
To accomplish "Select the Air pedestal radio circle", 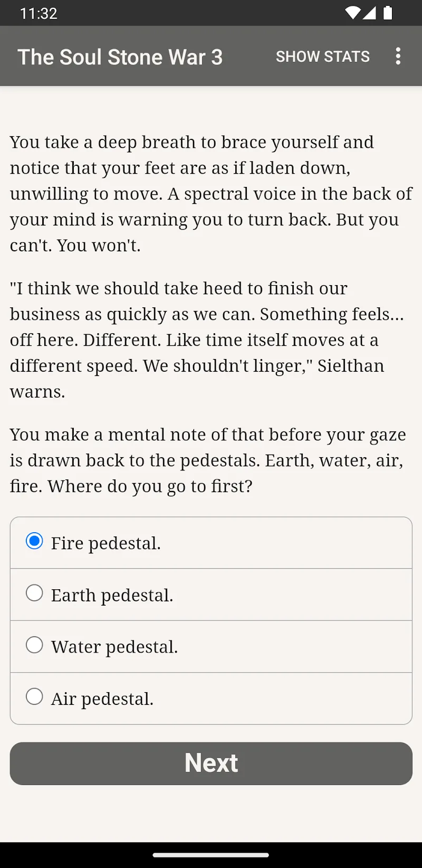I will click(34, 696).
